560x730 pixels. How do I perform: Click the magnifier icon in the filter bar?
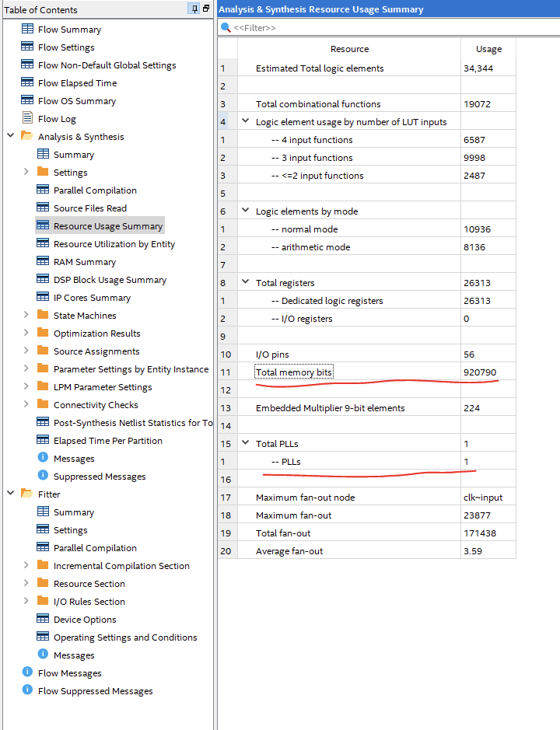[226, 28]
